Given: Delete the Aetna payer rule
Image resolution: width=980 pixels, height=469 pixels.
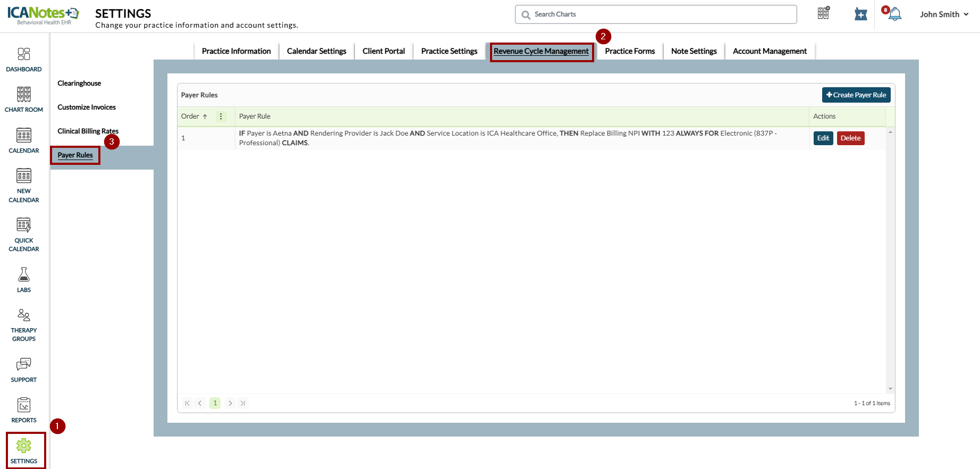Looking at the screenshot, I should click(850, 138).
